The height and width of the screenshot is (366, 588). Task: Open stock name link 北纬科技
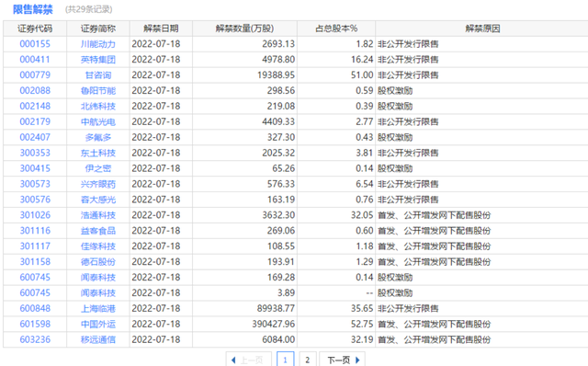coord(98,107)
